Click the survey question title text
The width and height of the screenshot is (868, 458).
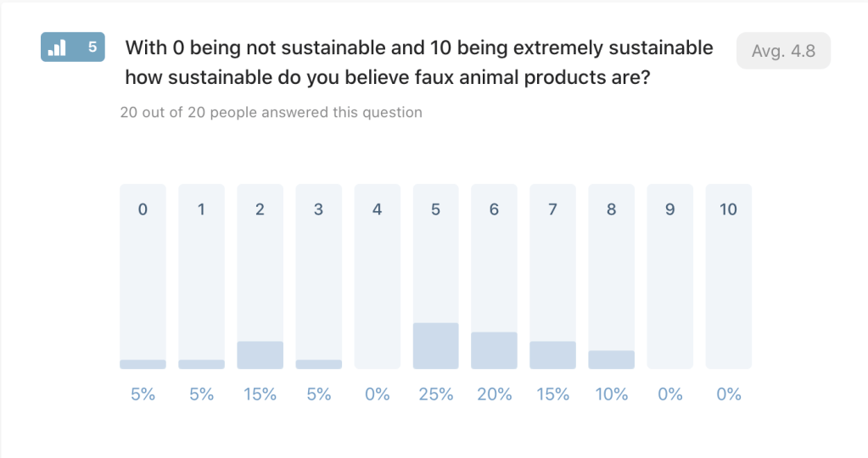click(419, 62)
